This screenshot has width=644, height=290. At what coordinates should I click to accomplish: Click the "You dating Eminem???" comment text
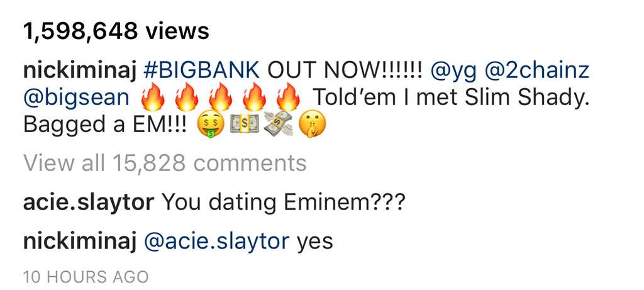coord(283,203)
